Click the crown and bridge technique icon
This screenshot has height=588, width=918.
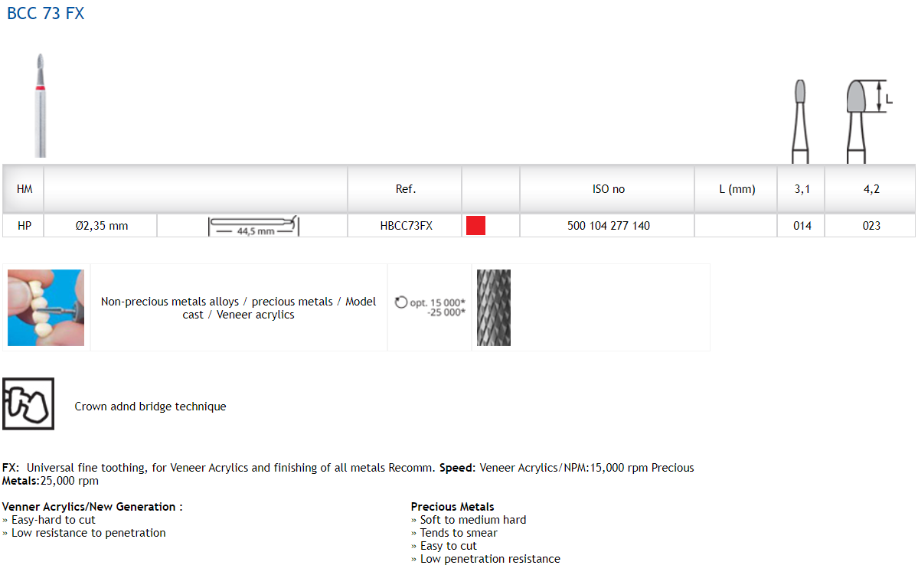[x=28, y=403]
